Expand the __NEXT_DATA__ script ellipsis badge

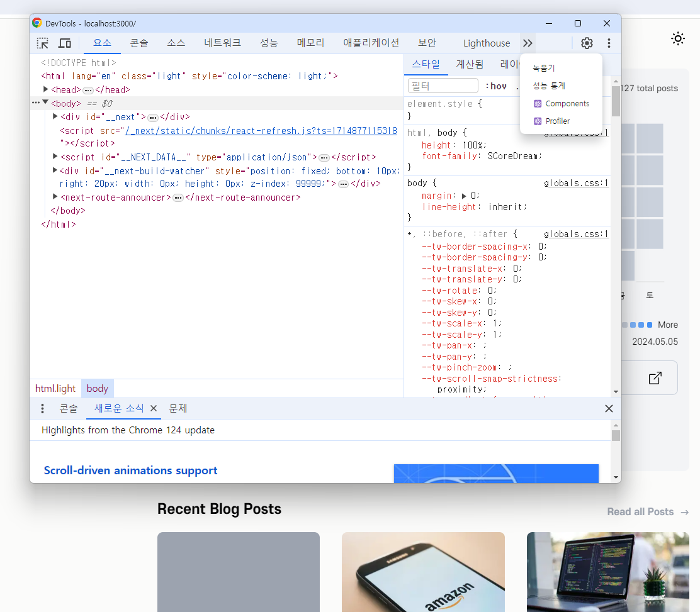(324, 158)
